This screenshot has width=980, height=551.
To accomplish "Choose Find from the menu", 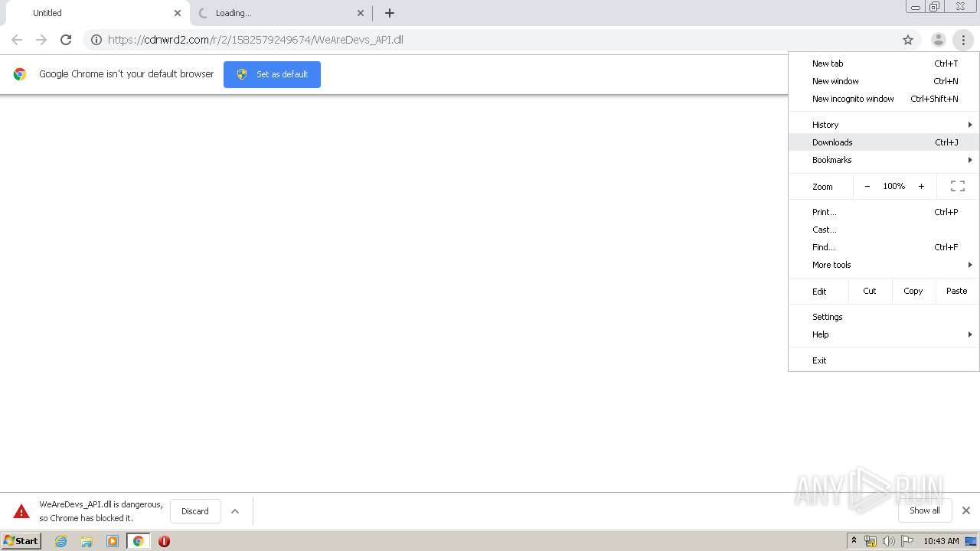I will pos(884,247).
